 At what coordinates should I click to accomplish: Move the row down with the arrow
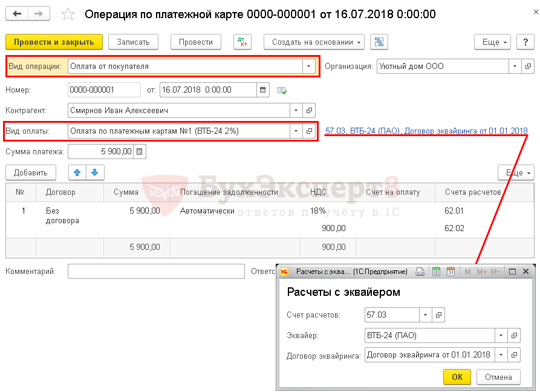click(95, 172)
